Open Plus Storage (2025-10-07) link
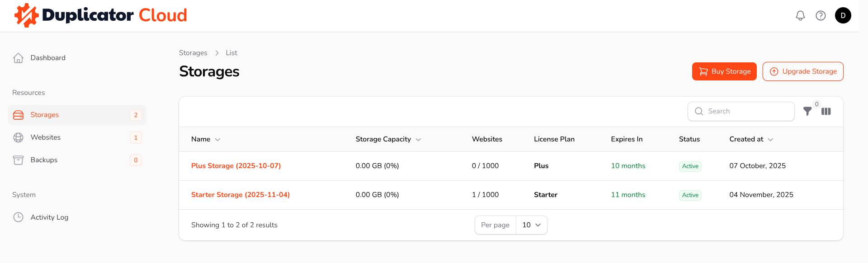The height and width of the screenshot is (263, 868). (x=236, y=166)
